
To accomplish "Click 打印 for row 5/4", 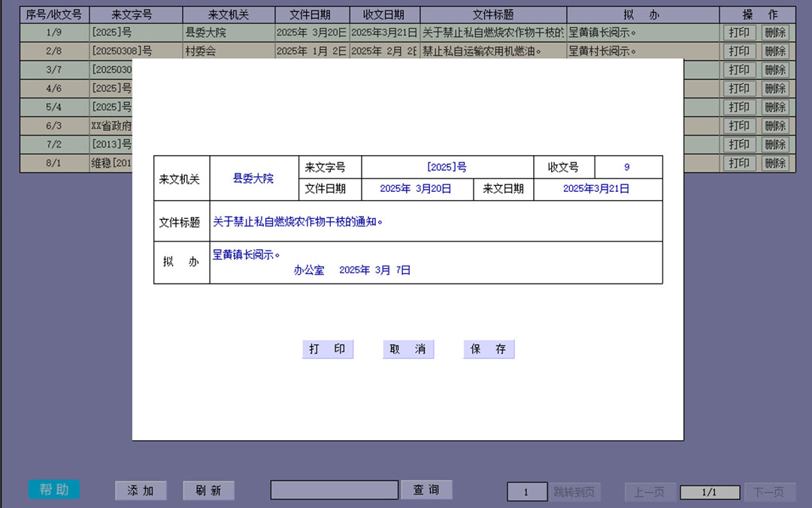I will coord(739,107).
